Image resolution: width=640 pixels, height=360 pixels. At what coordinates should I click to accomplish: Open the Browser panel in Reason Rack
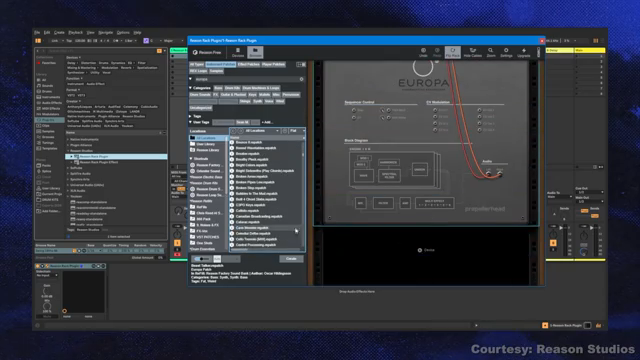pyautogui.click(x=255, y=52)
